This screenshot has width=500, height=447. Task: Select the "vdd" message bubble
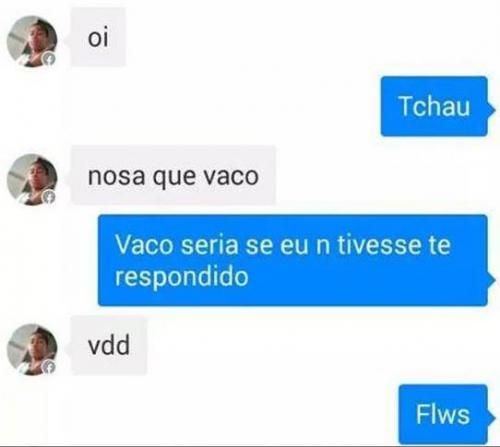[x=109, y=345]
